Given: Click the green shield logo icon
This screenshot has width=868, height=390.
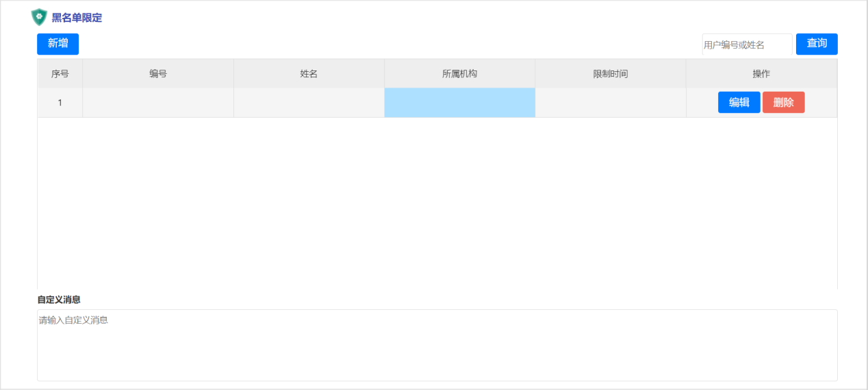Looking at the screenshot, I should coord(39,17).
